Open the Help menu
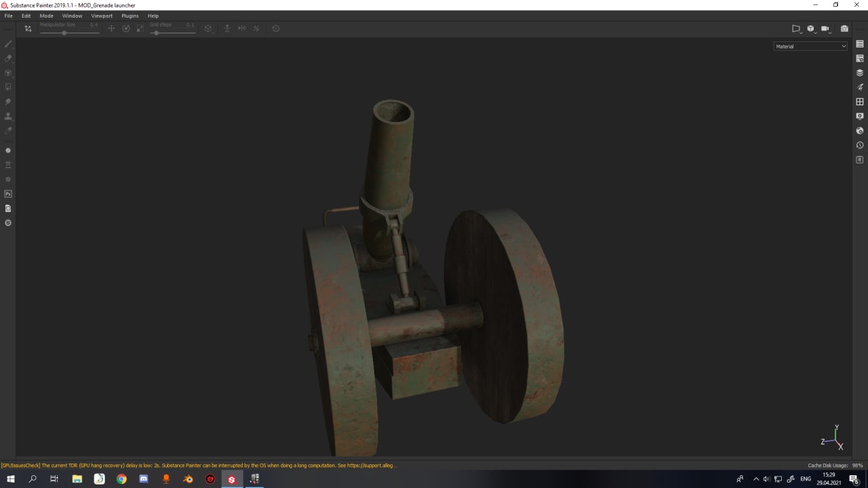The width and height of the screenshot is (868, 488). click(153, 16)
